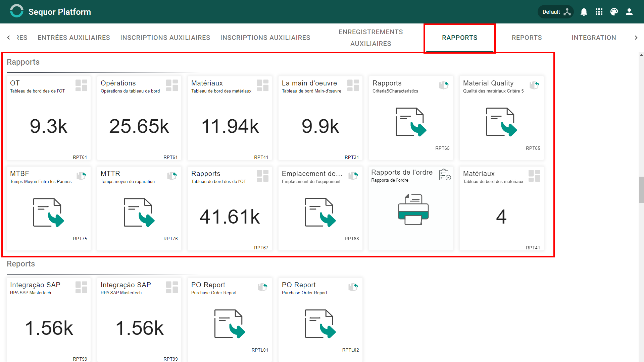Select the ENTRÉES AUXILIAIRES tab
The height and width of the screenshot is (362, 644).
(74, 38)
